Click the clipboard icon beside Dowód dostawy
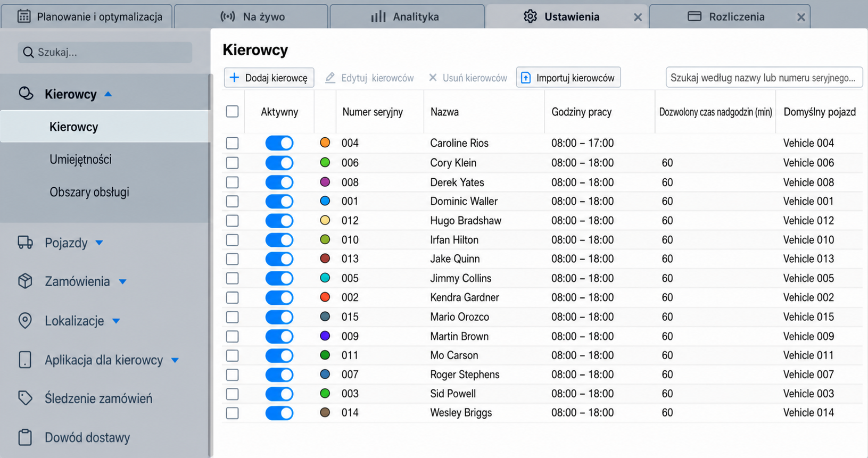The width and height of the screenshot is (868, 458). pyautogui.click(x=25, y=437)
